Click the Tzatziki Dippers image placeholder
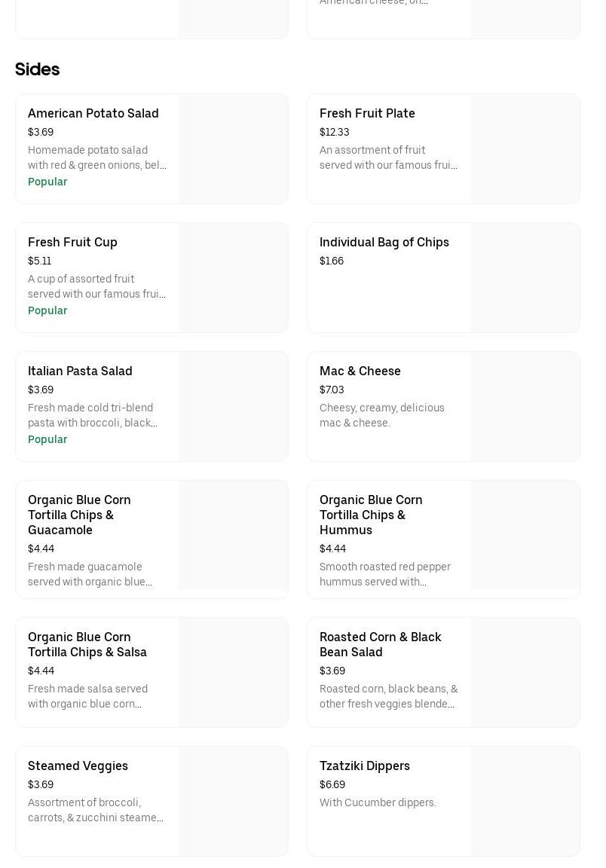Screen dimensions: 606x868 [525, 801]
